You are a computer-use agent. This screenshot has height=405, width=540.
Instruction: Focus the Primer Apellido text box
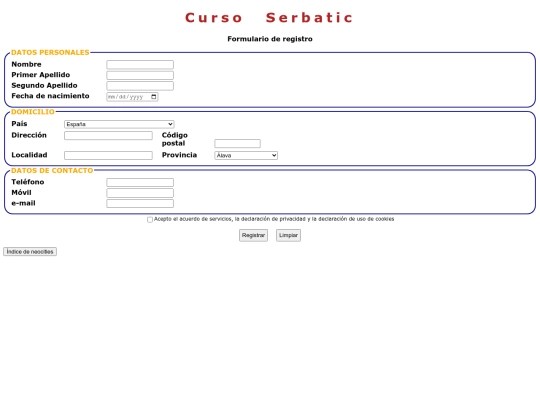[x=140, y=75]
